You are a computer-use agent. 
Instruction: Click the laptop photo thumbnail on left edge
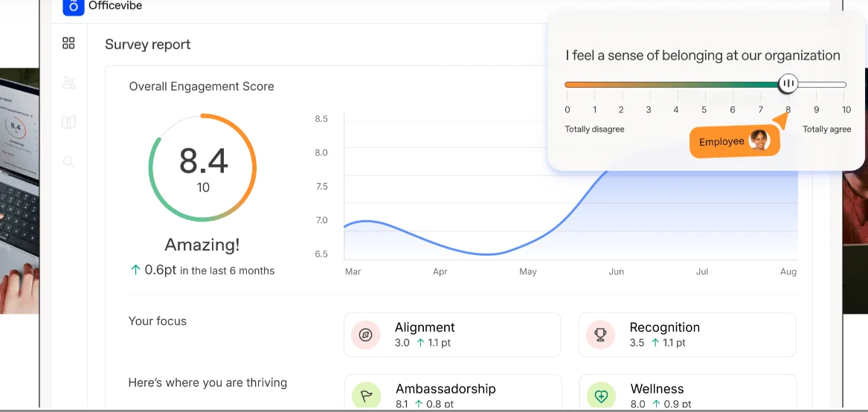[x=19, y=190]
